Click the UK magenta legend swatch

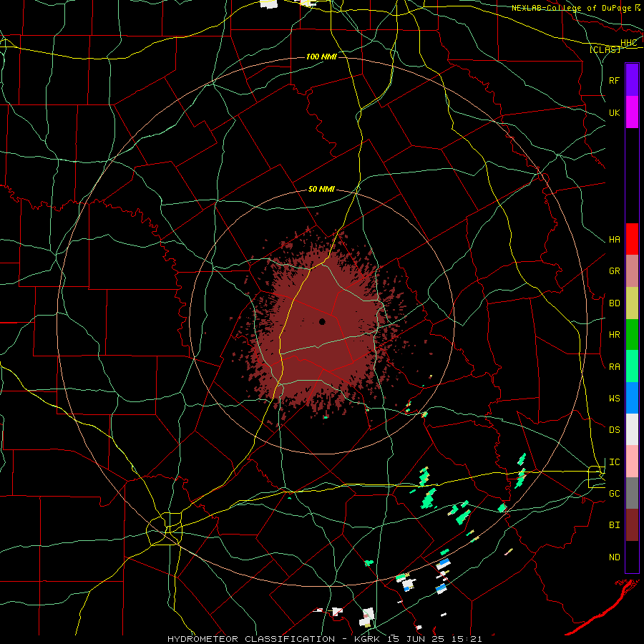(x=632, y=112)
